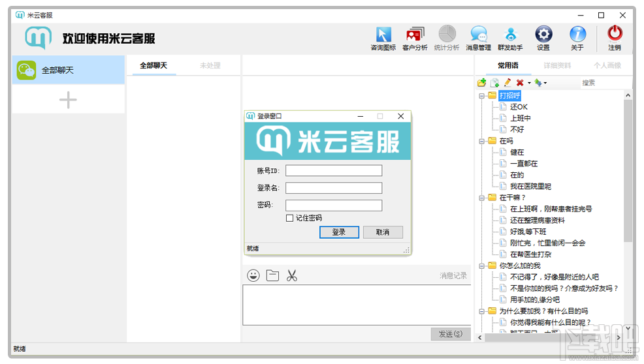Open the 关于 info icon
This screenshot has height=364, width=644.
coord(577,38)
